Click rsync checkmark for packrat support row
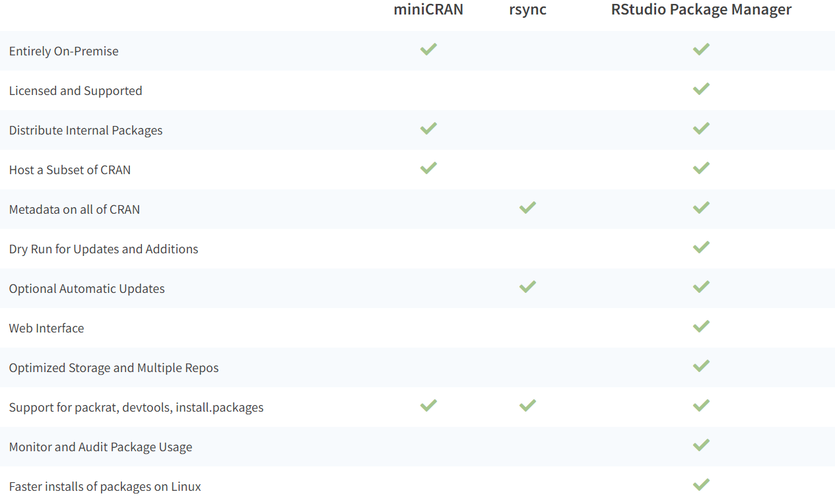Screen dimensions: 835x504 (527, 406)
